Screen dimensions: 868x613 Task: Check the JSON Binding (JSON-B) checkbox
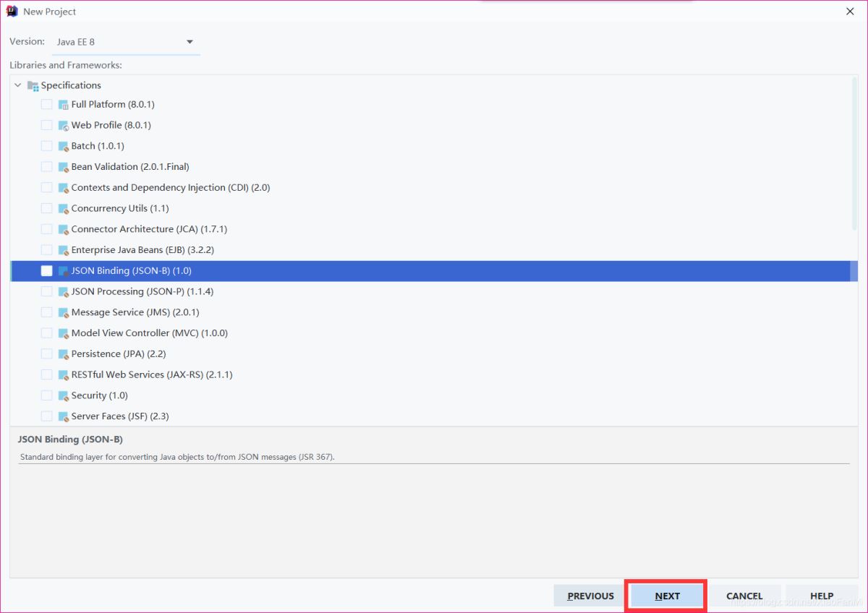click(46, 271)
